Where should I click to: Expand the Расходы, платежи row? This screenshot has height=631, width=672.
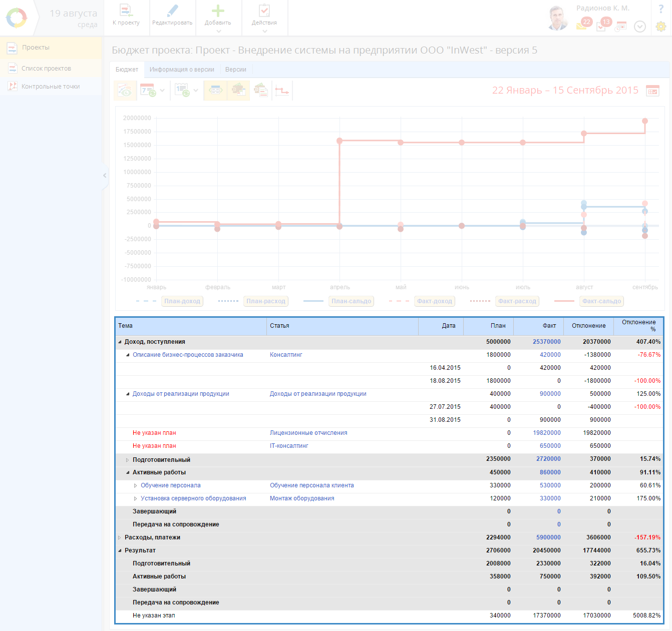120,538
